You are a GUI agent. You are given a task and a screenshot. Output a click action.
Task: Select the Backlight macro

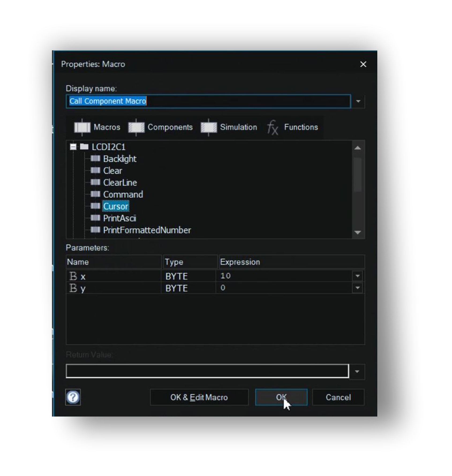pos(120,159)
